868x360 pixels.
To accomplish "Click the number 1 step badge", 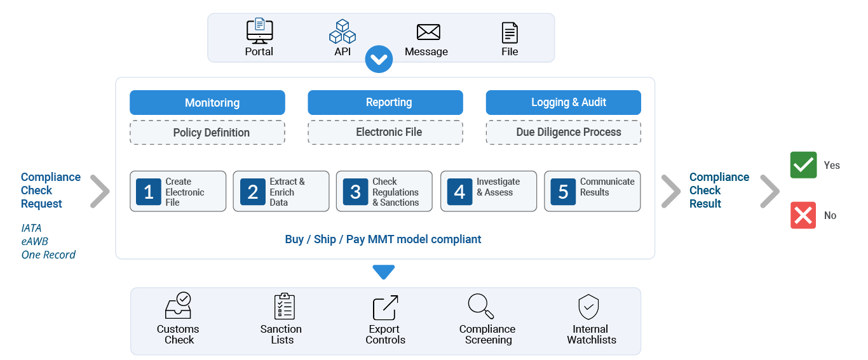I will [149, 192].
